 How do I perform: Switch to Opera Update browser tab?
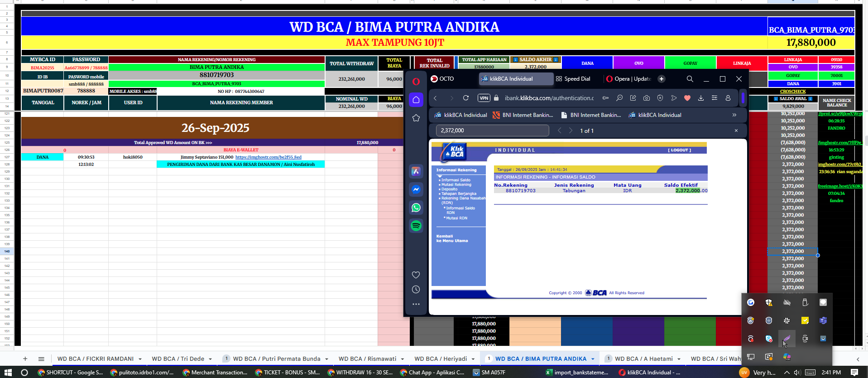[629, 79]
